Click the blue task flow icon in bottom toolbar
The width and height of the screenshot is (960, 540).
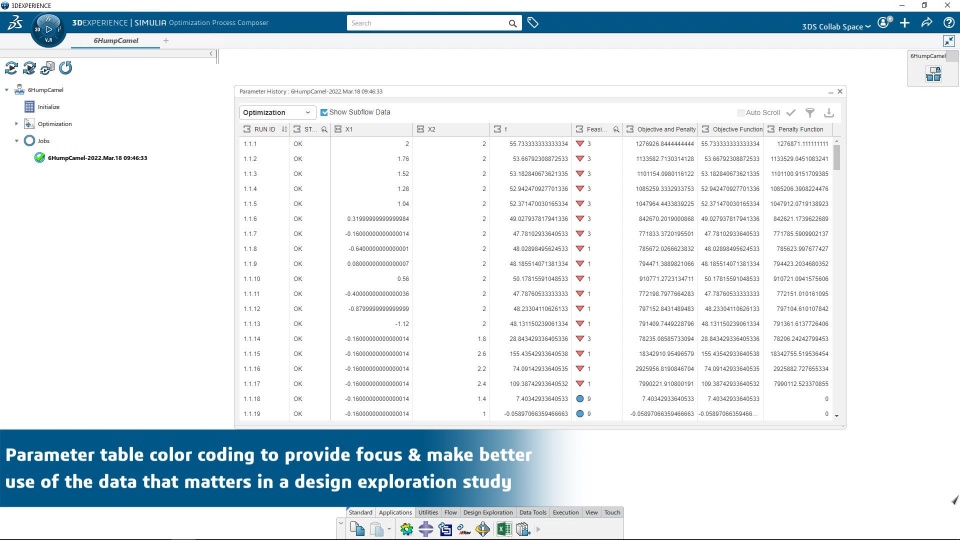[x=445, y=528]
